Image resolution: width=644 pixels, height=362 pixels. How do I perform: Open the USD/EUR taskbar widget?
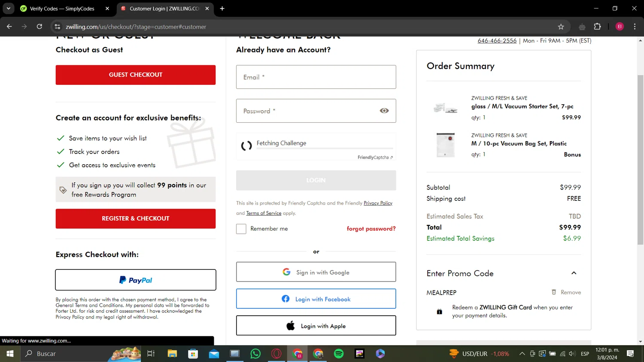[x=479, y=354]
